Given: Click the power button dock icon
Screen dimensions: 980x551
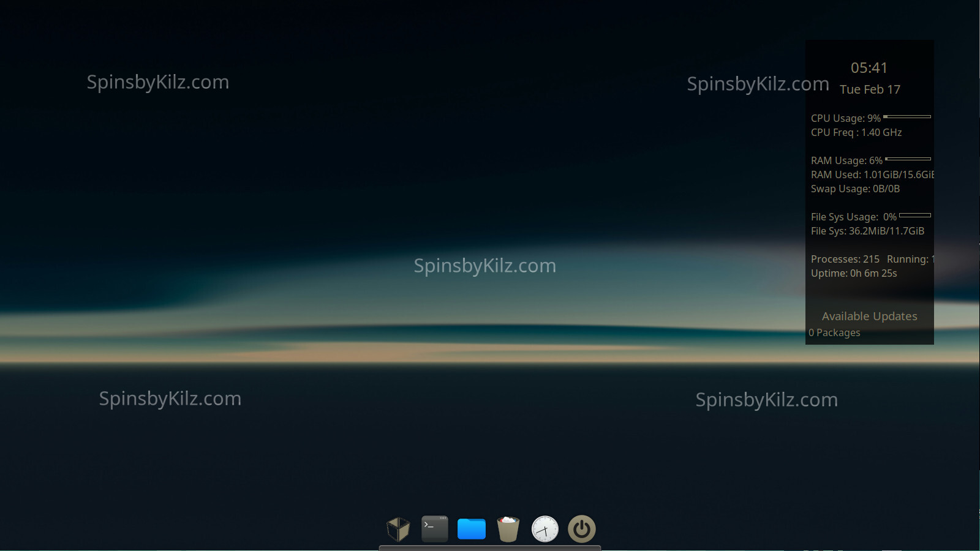Looking at the screenshot, I should (581, 529).
